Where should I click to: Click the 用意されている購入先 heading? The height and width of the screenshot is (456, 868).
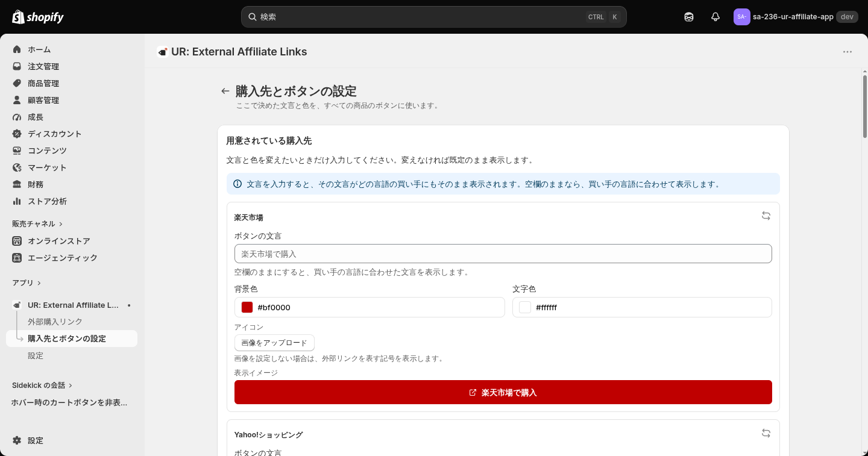click(269, 141)
